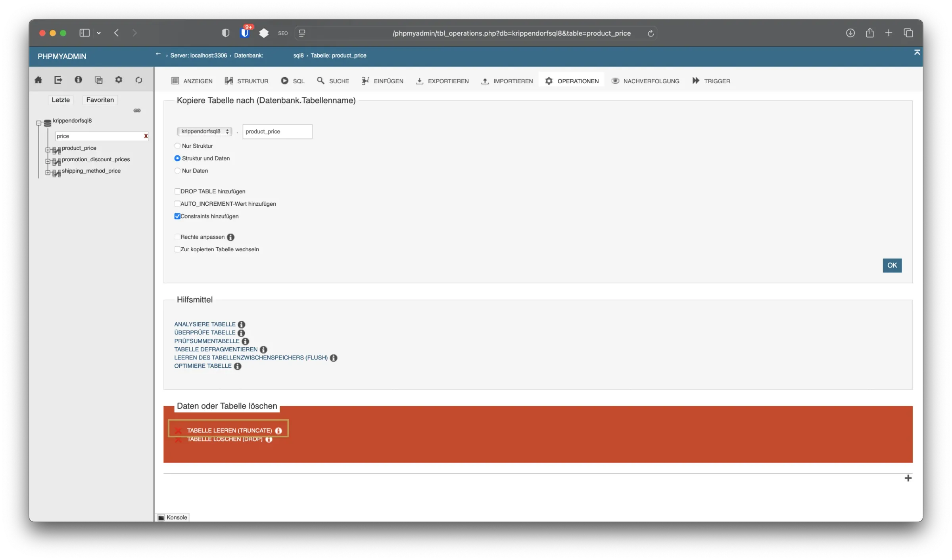Open the Konsole panel icon
The height and width of the screenshot is (560, 952).
click(x=161, y=518)
